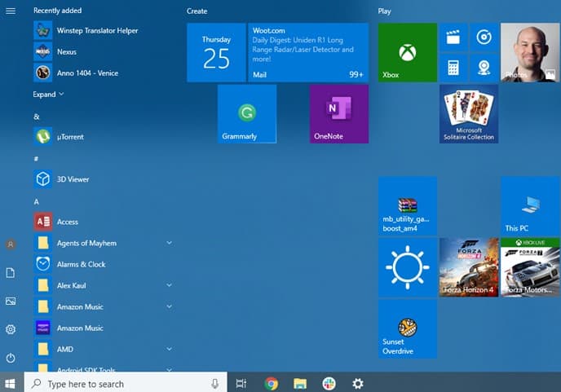Click the & letter section header
Viewport: 561px width, 392px height.
click(x=37, y=117)
